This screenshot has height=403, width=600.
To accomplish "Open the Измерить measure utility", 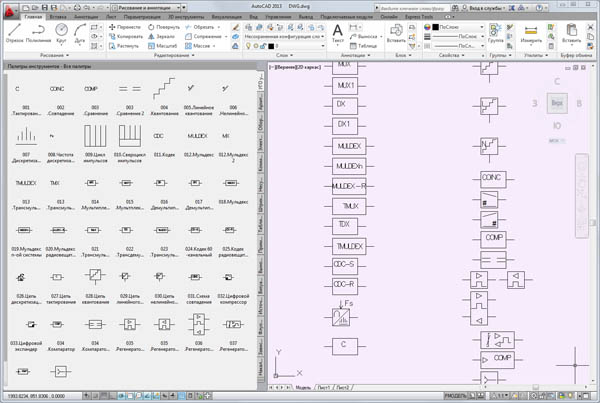I will coord(531,31).
